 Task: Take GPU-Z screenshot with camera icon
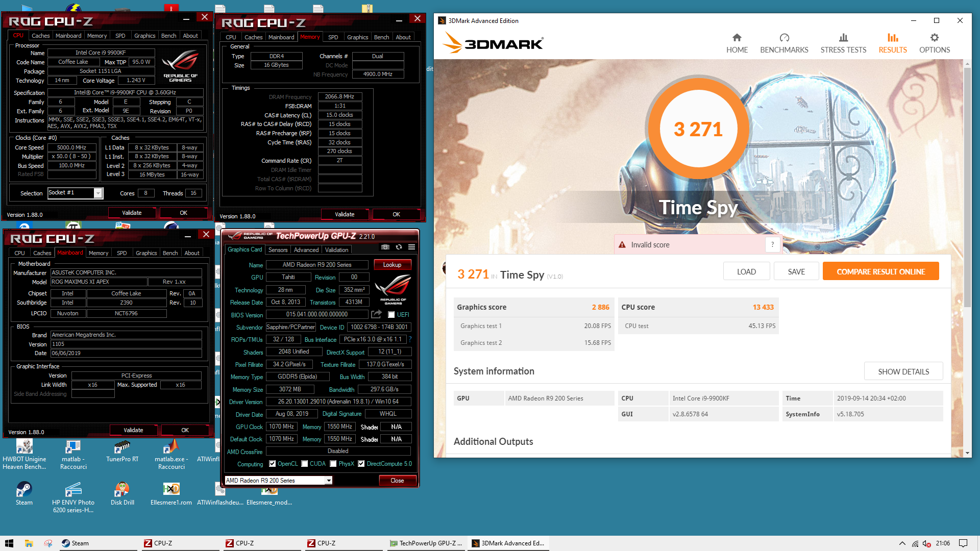click(385, 247)
